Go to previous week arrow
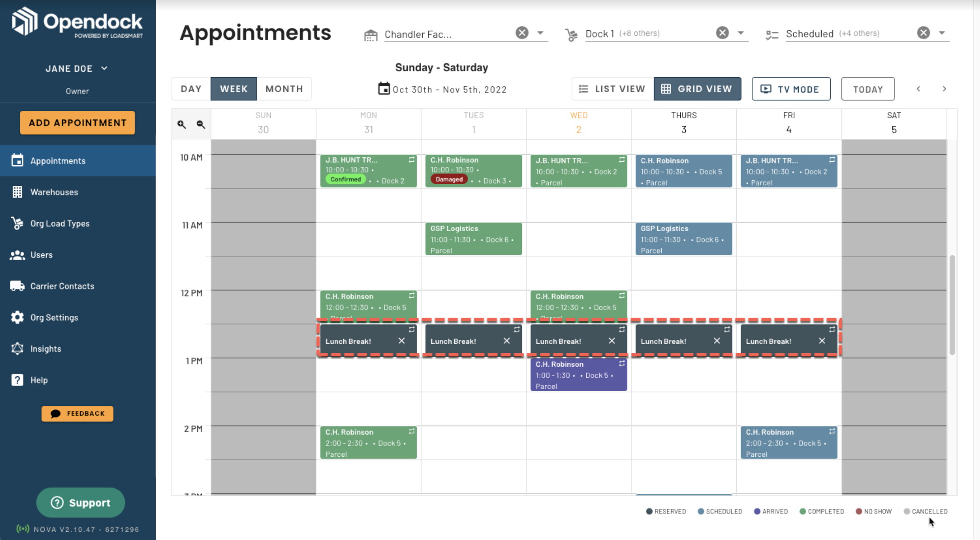The height and width of the screenshot is (540, 980). [x=918, y=89]
